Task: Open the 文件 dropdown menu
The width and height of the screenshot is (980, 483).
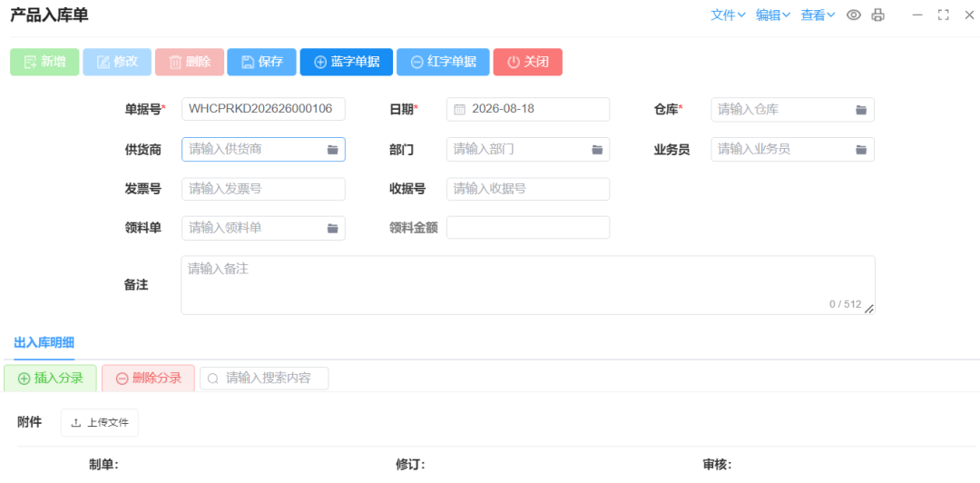Action: coord(728,15)
